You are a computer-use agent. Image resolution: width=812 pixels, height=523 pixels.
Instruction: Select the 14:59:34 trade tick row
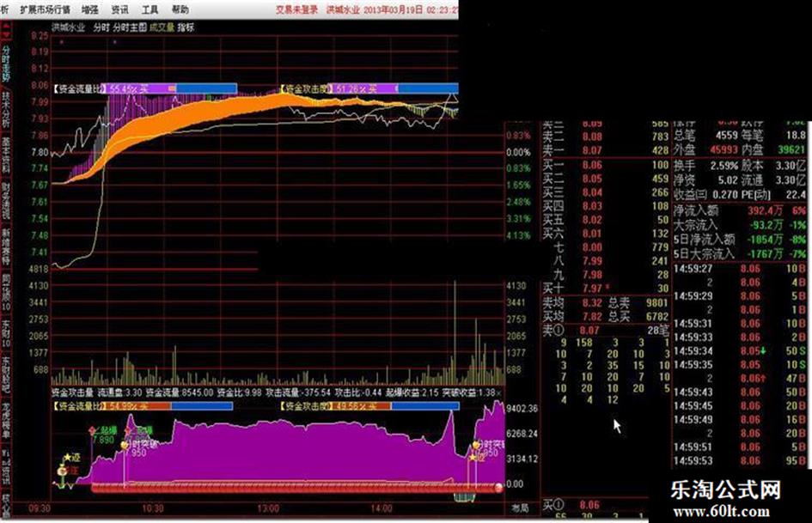pyautogui.click(x=740, y=350)
